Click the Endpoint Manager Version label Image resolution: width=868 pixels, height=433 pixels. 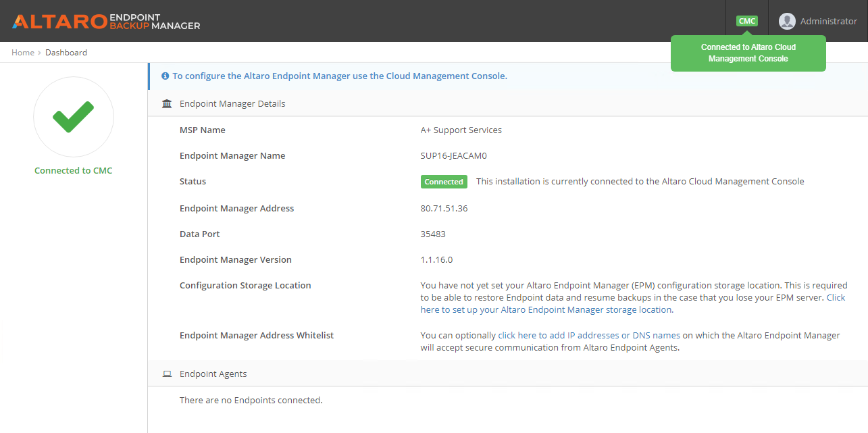pos(236,259)
